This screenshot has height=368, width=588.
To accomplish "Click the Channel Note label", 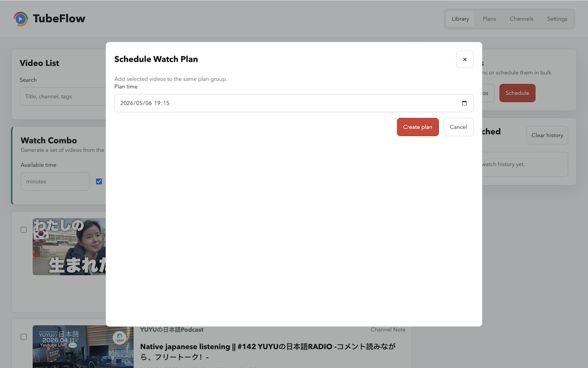I will [x=388, y=330].
